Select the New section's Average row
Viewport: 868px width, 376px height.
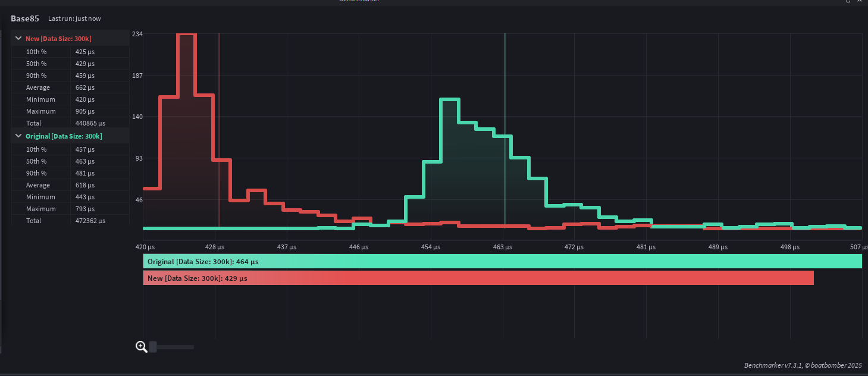[70, 87]
